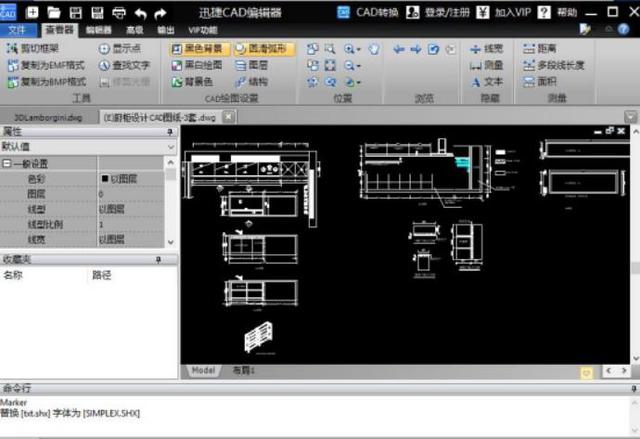640x439 pixels.
Task: Select 复制为EMF格式 copy tool
Action: pyautogui.click(x=45, y=64)
